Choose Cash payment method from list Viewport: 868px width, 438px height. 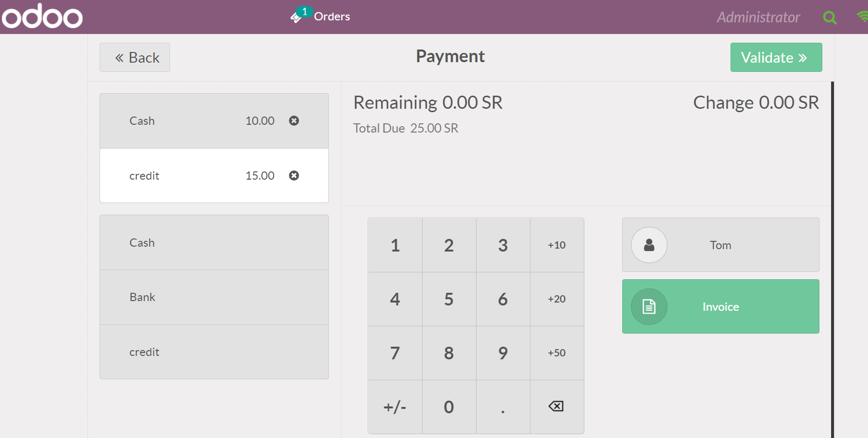tap(214, 243)
